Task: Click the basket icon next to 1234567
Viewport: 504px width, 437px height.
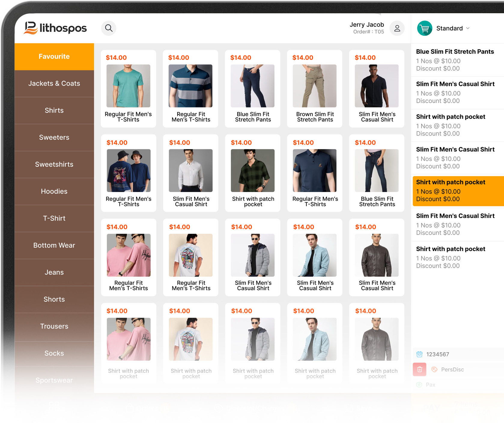Action: pos(419,354)
